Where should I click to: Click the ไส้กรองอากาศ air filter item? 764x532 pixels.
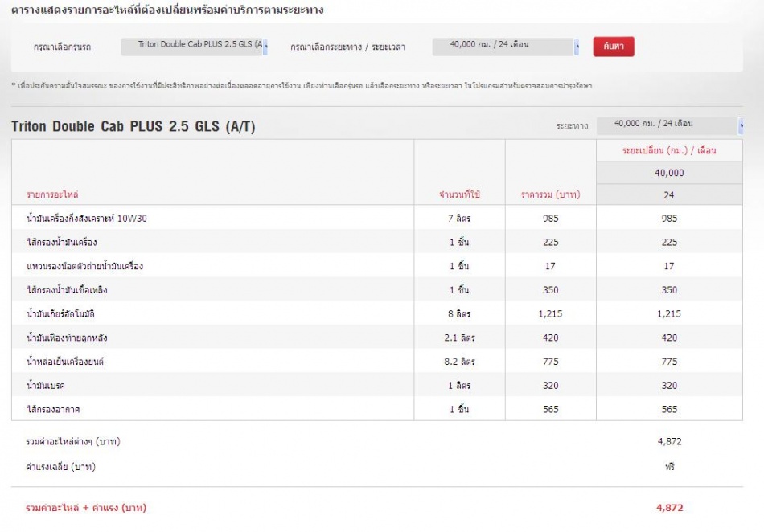pos(53,410)
